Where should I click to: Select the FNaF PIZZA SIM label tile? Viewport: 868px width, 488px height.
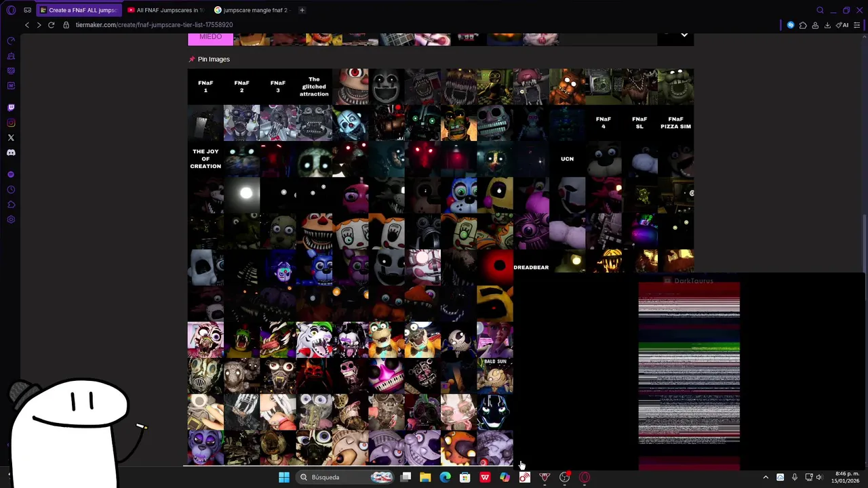[x=675, y=123]
